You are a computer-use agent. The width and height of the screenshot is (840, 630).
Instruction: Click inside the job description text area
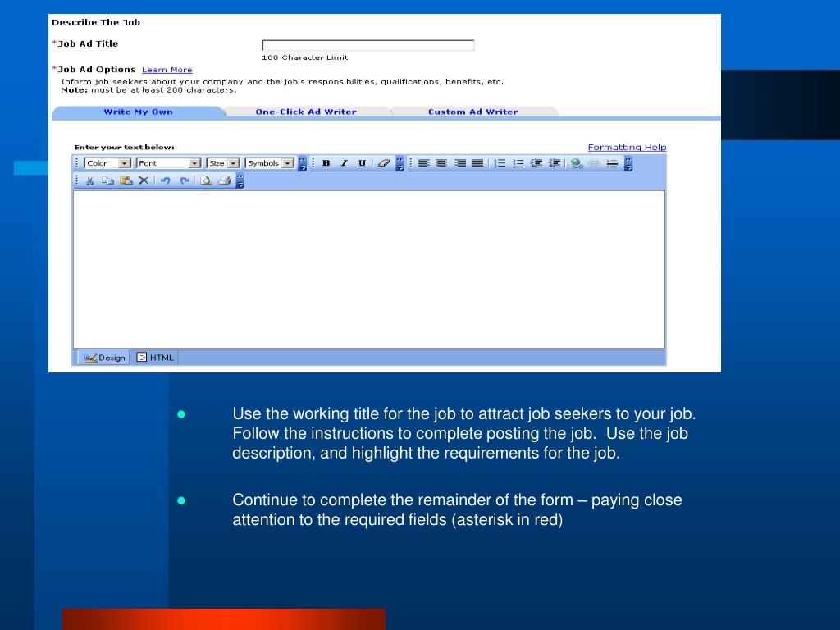[369, 269]
